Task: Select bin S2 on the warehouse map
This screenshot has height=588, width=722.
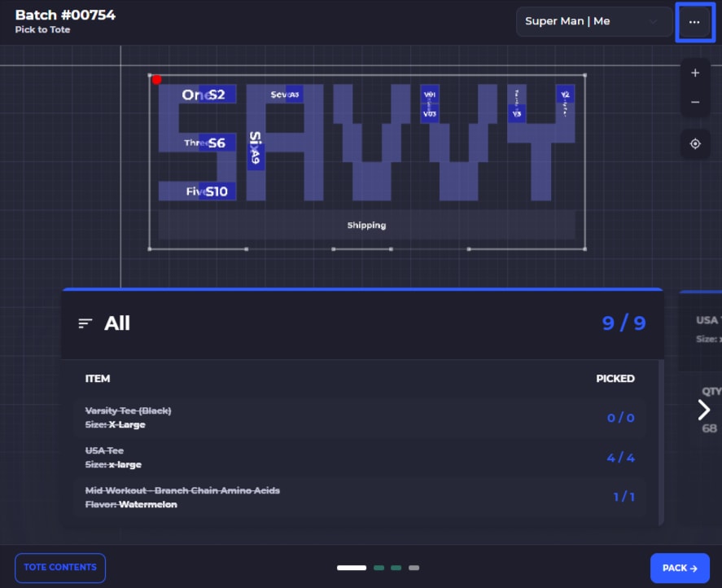Action: point(217,94)
